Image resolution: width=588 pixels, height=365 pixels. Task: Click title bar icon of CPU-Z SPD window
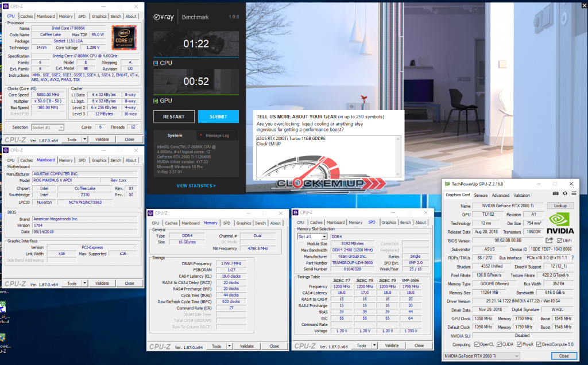pos(296,212)
